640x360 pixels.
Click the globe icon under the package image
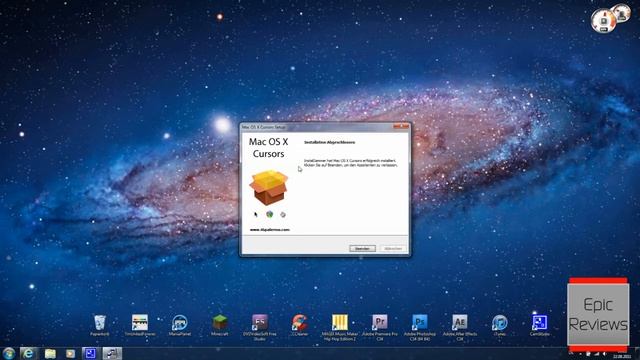pos(269,214)
